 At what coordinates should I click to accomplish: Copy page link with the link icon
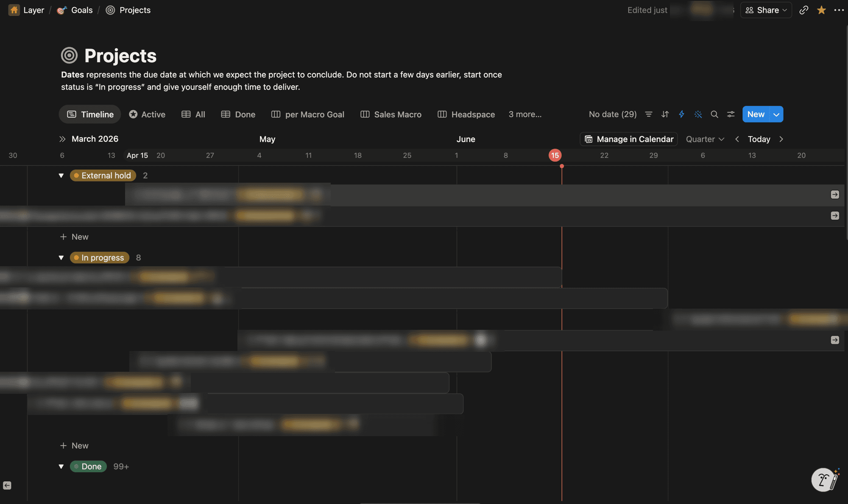[x=803, y=10]
